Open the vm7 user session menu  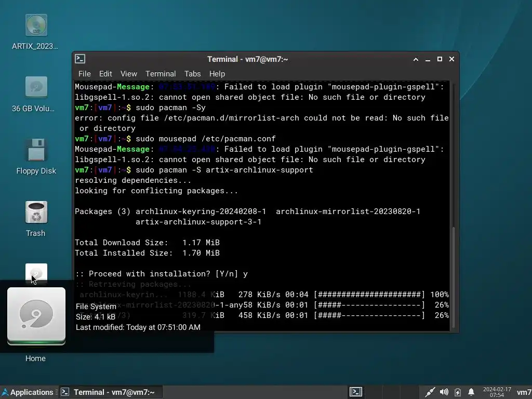tap(524, 392)
